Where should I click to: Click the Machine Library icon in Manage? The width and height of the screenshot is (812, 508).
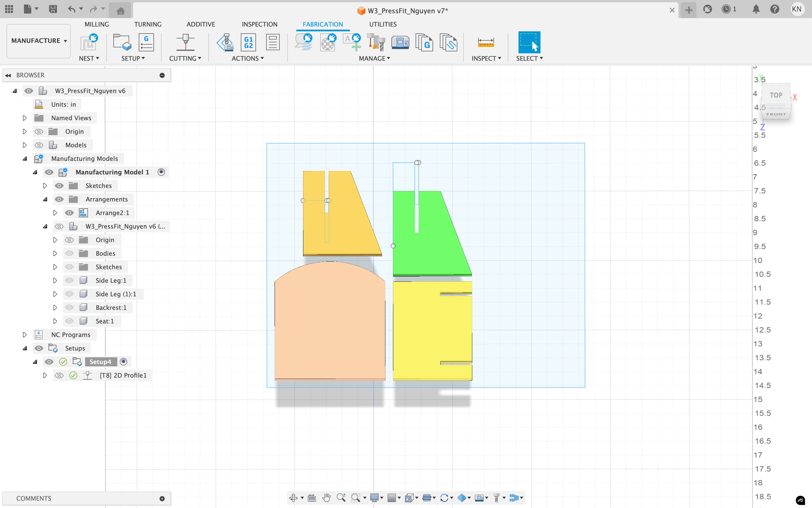400,42
